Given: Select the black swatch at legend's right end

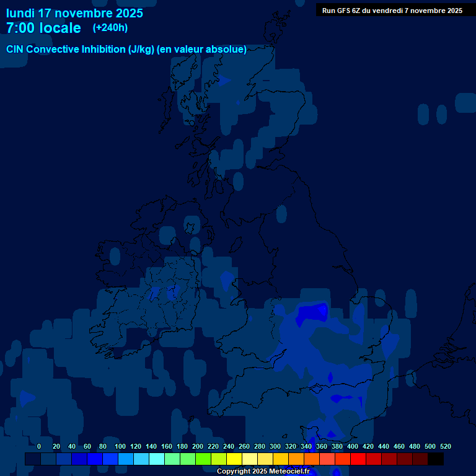Looking at the screenshot, I should (435, 459).
